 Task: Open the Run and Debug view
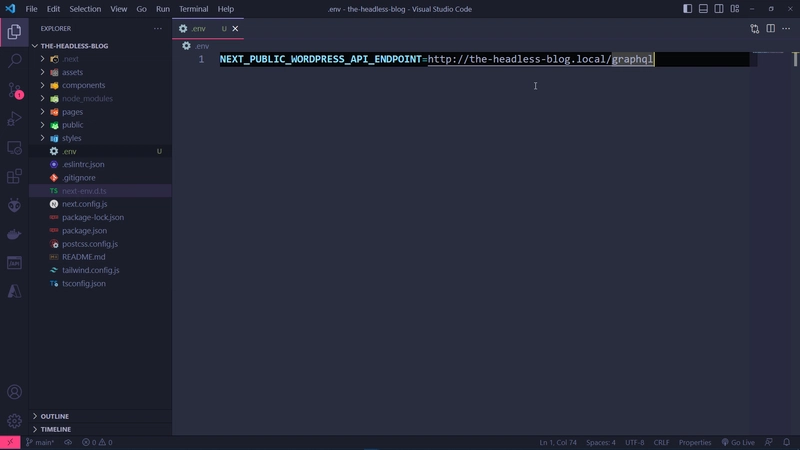click(14, 119)
